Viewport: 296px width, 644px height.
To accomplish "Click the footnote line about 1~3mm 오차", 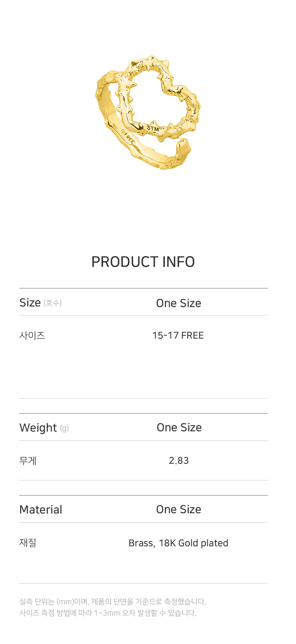I will point(108,613).
